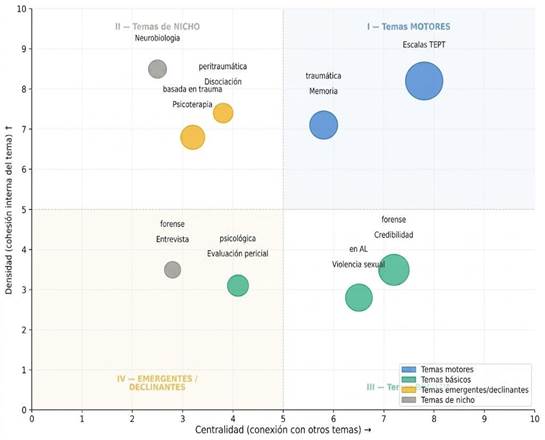This screenshot has height=440, width=545.
Task: Select the yellow Disociación peritraumática bubble
Action: [223, 113]
